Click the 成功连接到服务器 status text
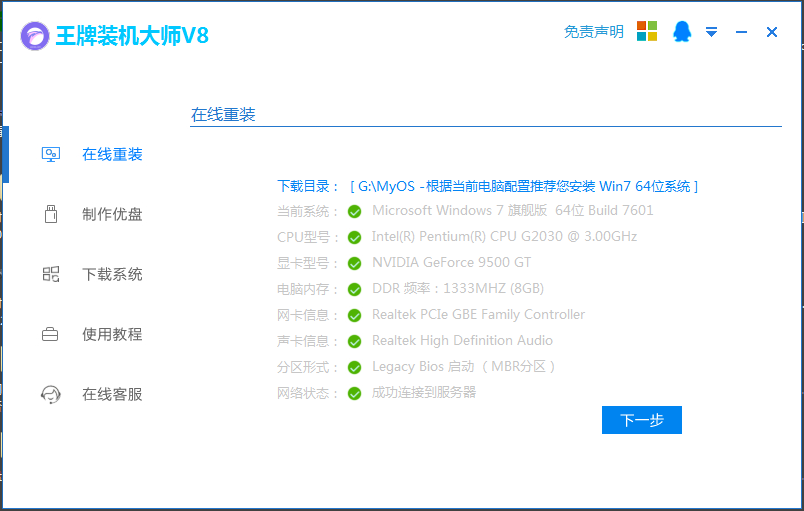 (x=424, y=393)
